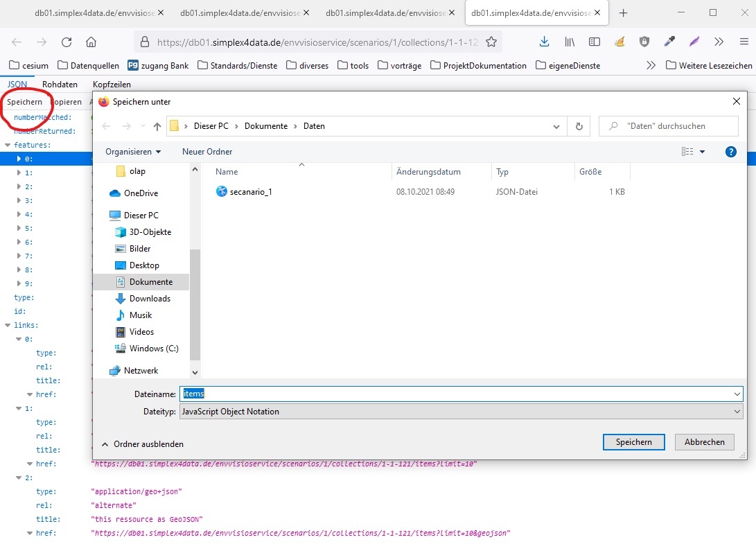The width and height of the screenshot is (756, 553).
Task: Click the Speichern button in the dialog
Action: pyautogui.click(x=633, y=441)
